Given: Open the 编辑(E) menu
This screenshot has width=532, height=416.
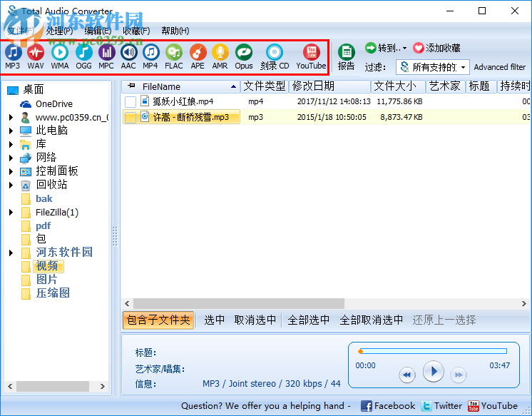Looking at the screenshot, I should (x=98, y=31).
